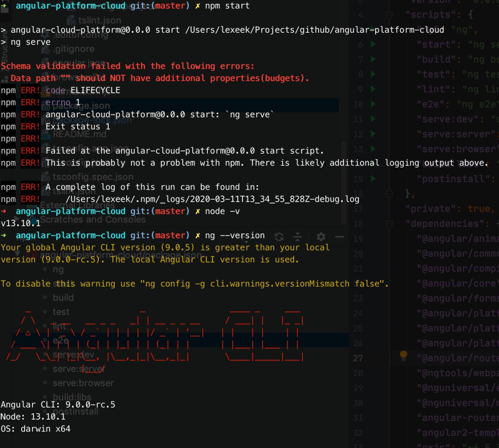Screen dimensions: 499x448
Task: Hide the npm tool window with minimize dash
Action: click(340, 236)
